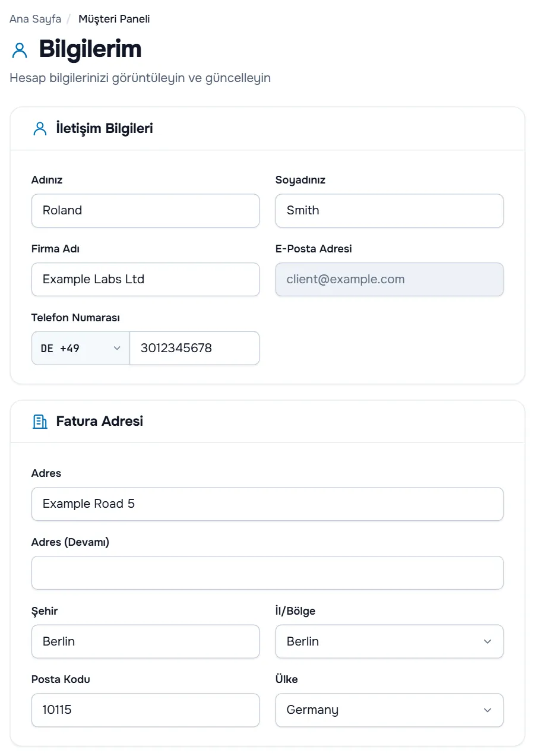
Task: Click the Bilgilerim page heading
Action: click(90, 49)
